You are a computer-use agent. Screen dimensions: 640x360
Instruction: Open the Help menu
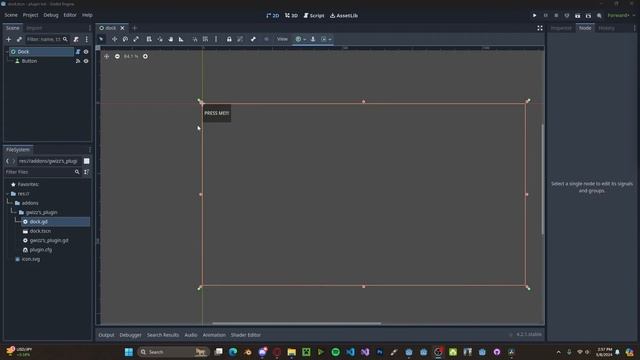[x=87, y=15]
